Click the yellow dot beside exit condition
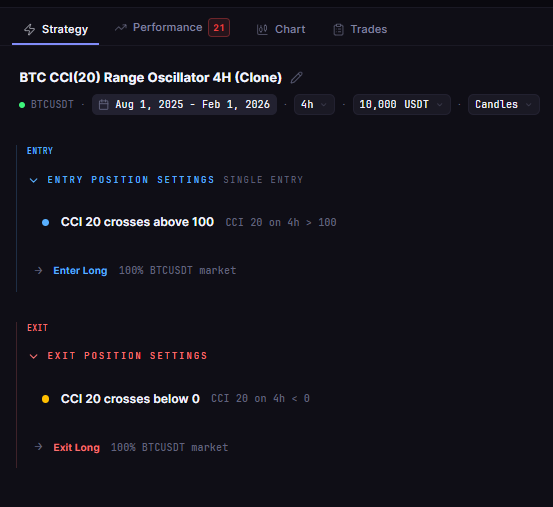The image size is (553, 507). click(45, 399)
